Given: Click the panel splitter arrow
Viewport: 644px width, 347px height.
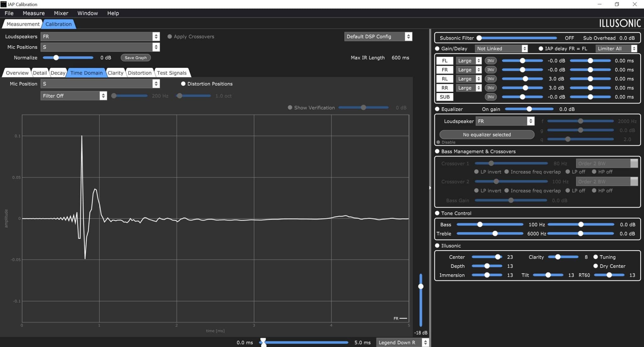Looking at the screenshot, I should pos(430,188).
